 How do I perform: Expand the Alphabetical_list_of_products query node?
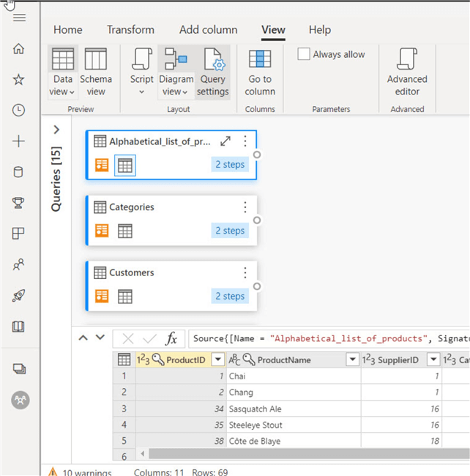click(x=225, y=141)
